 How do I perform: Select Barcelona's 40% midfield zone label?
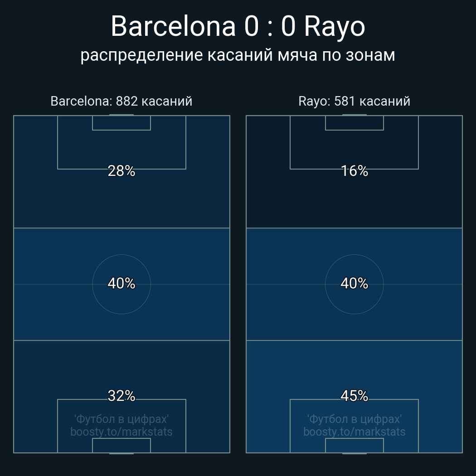click(x=121, y=283)
